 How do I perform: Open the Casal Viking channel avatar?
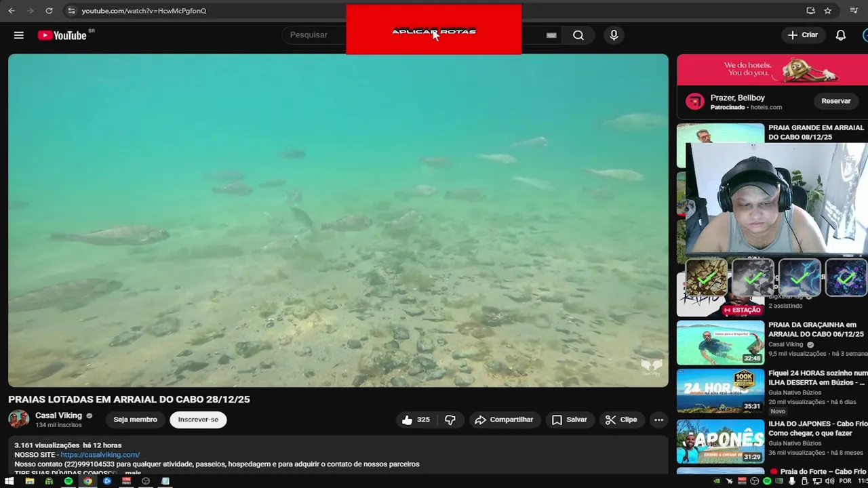(x=19, y=420)
